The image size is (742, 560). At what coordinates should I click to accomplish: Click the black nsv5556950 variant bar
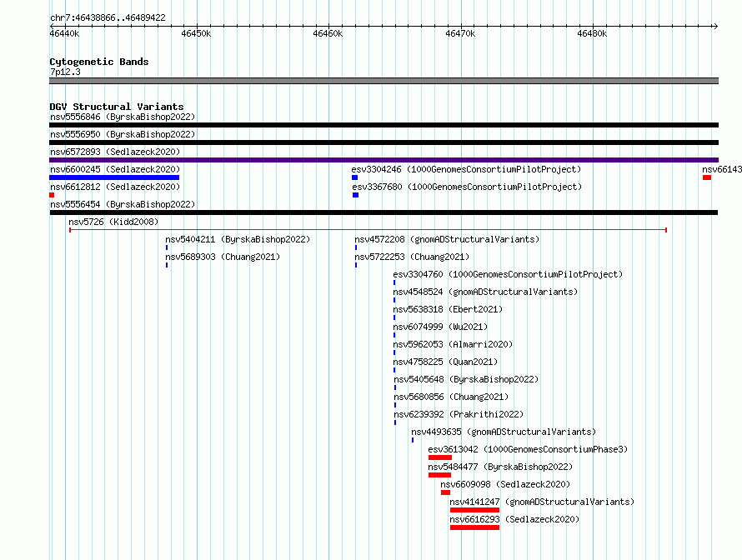click(x=384, y=142)
